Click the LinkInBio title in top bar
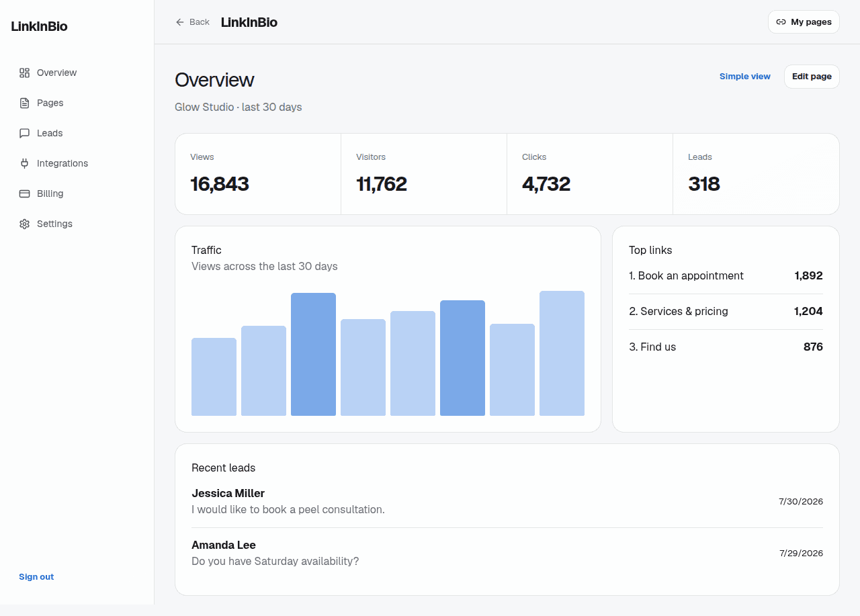 pyautogui.click(x=249, y=22)
